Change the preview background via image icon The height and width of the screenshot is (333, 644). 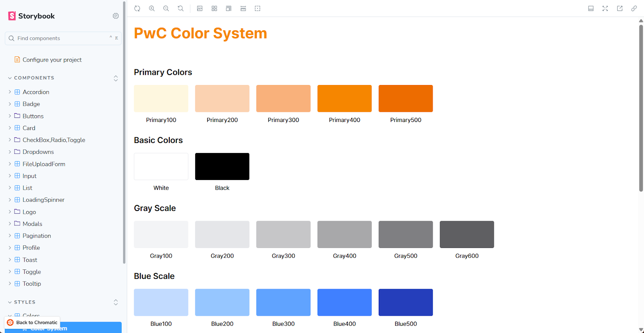[x=200, y=8]
